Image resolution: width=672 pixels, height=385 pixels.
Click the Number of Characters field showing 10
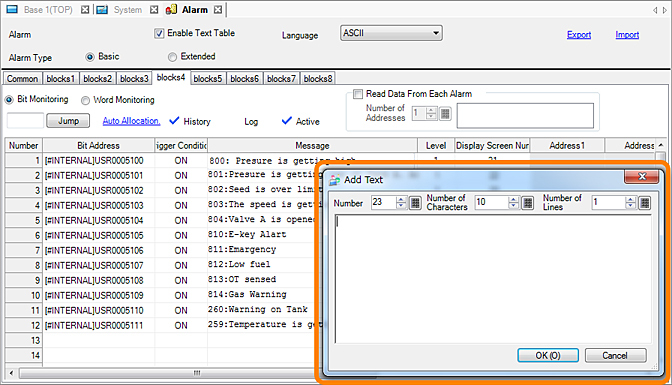(491, 202)
